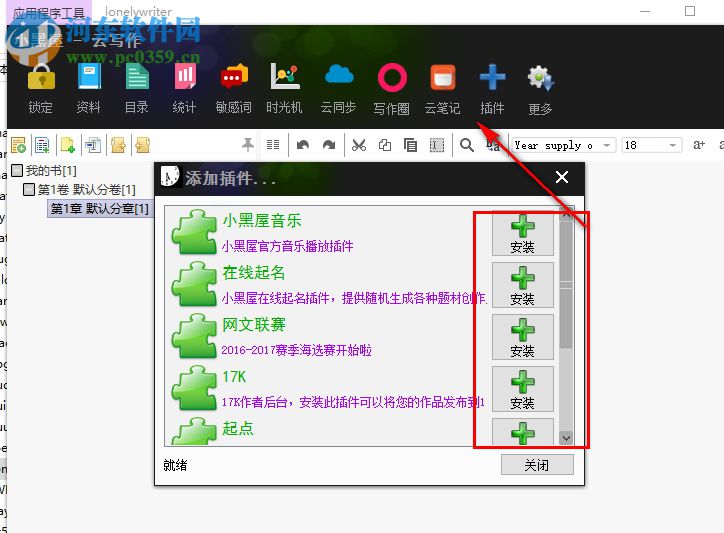
Task: Click the 云同步 cloud sync icon
Action: pos(339,75)
